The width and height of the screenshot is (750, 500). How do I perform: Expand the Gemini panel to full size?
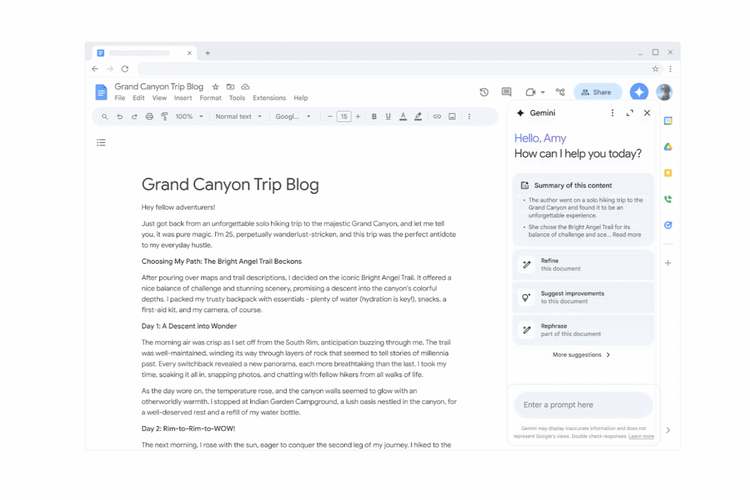click(630, 113)
